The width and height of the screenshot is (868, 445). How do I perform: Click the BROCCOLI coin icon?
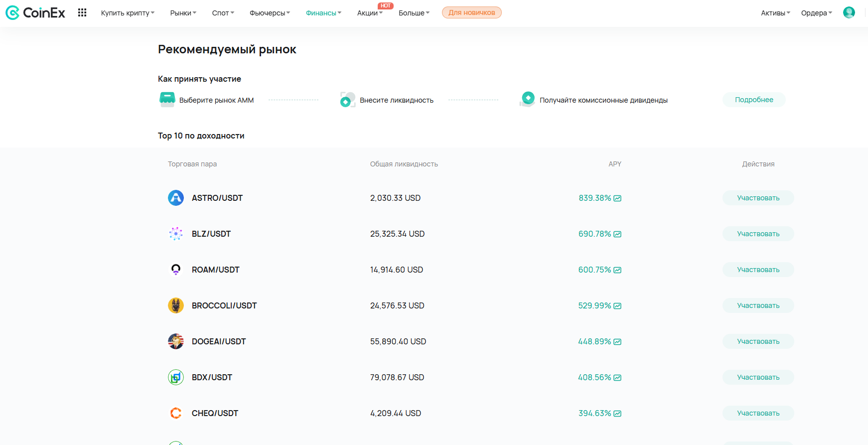point(176,305)
